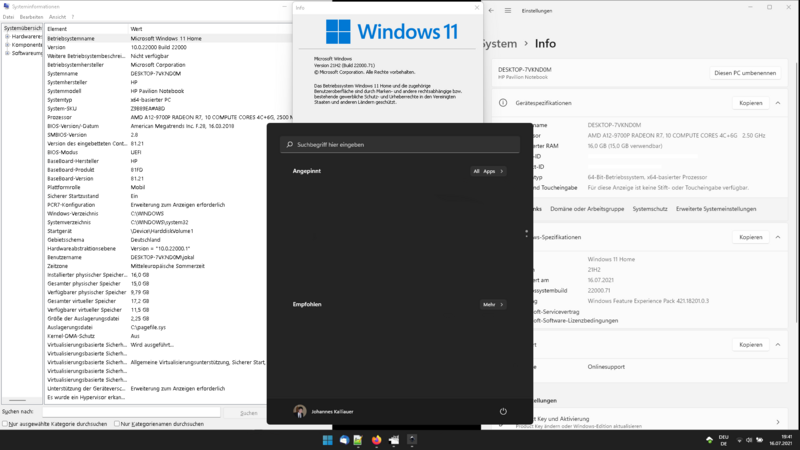Viewport: 800px width, 450px height.
Task: Go back using the Einstellungen back arrow
Action: click(491, 11)
